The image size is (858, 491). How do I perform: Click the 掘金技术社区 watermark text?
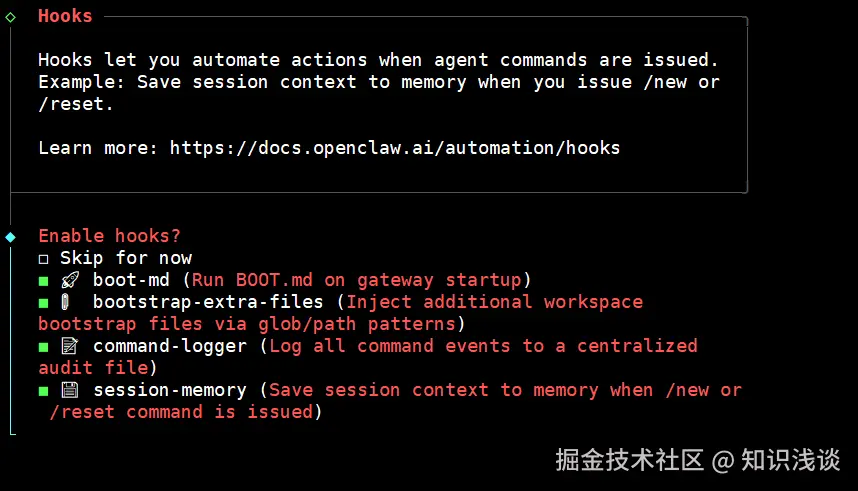(x=629, y=460)
